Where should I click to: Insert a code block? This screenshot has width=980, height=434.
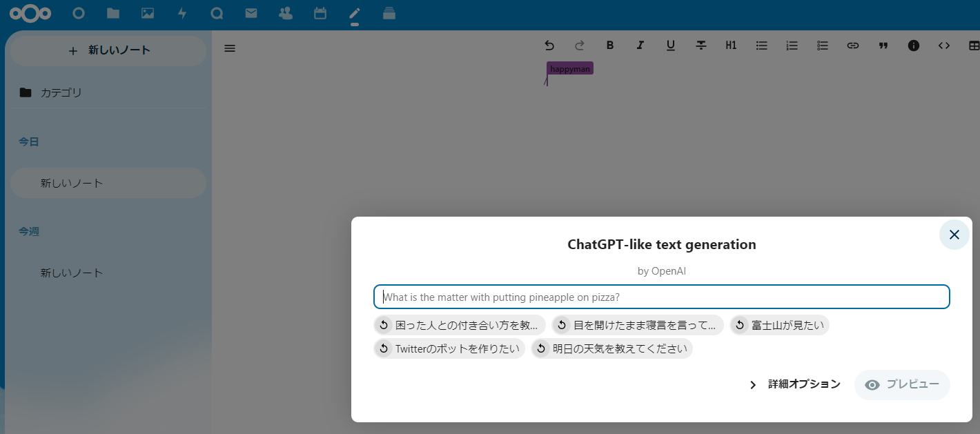pos(944,46)
